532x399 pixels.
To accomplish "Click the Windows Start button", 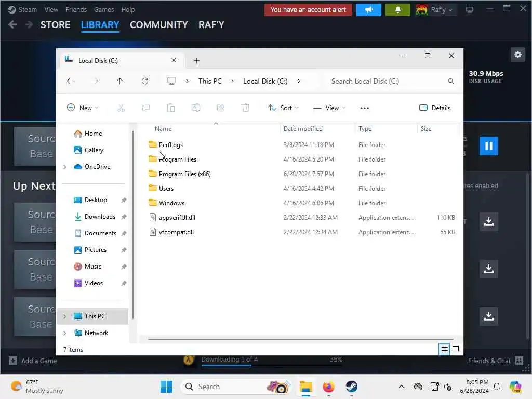I will (x=166, y=387).
